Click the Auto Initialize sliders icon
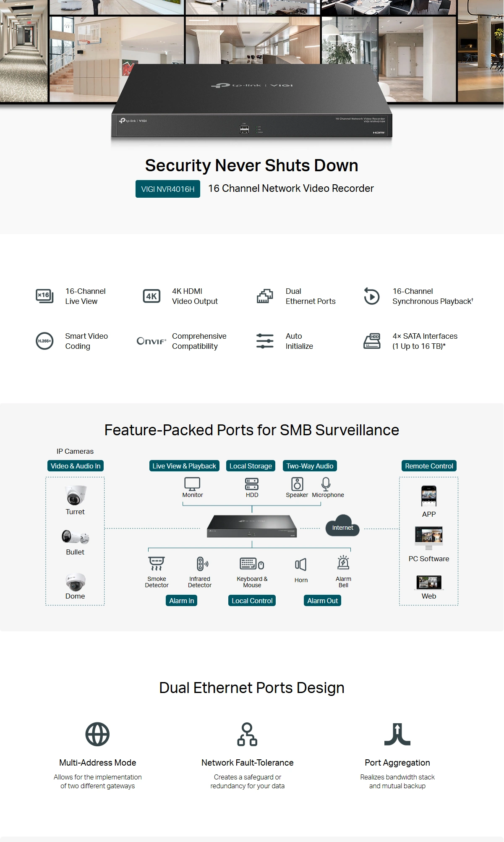504x842 pixels. [x=265, y=341]
